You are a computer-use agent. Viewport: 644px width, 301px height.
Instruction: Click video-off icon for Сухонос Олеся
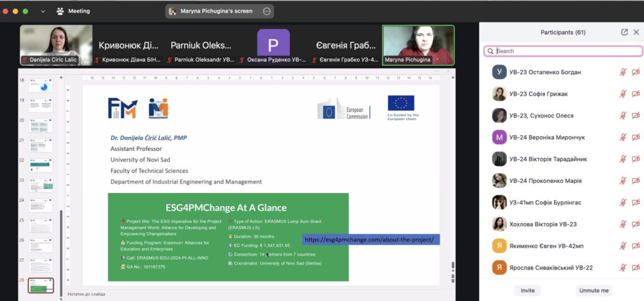coord(636,116)
